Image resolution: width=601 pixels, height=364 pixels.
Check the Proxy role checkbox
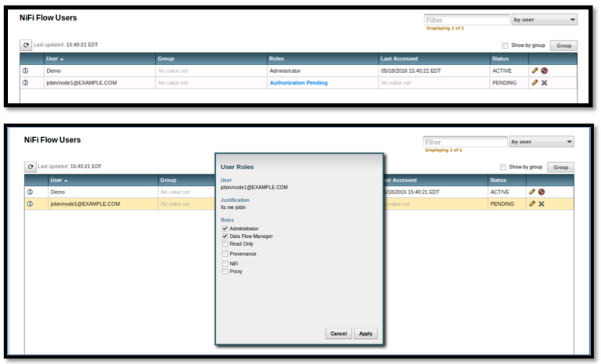[225, 271]
